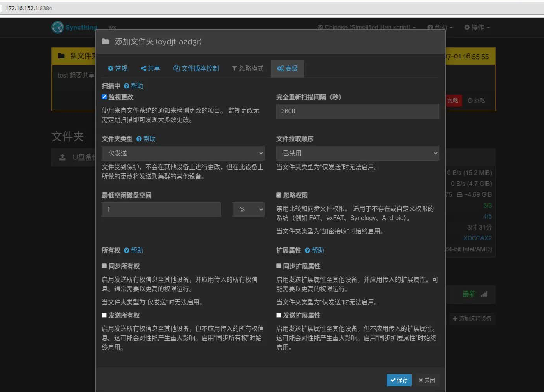Click the question mark icon beside 文件夹类型
544x392 pixels.
[139, 139]
